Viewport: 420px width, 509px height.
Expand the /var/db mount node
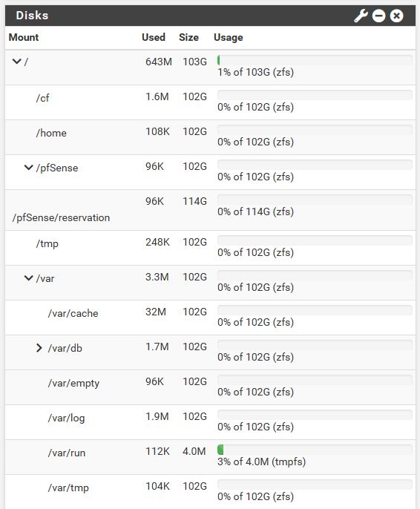click(39, 348)
